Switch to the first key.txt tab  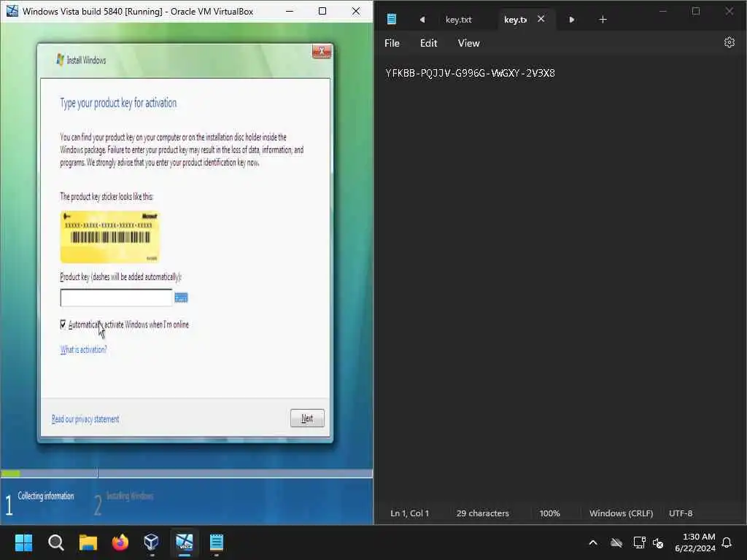(x=458, y=20)
